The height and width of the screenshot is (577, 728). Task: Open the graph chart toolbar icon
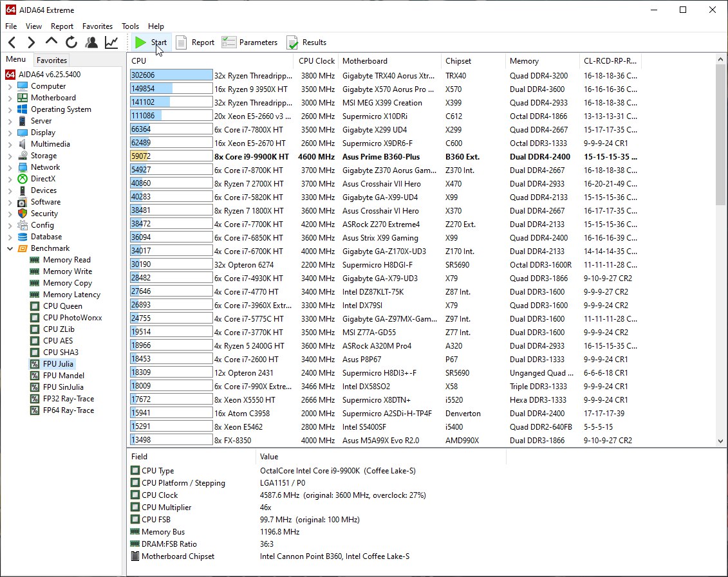click(111, 42)
